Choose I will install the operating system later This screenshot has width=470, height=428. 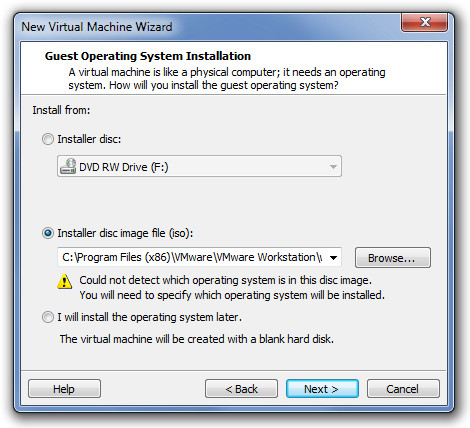click(48, 317)
